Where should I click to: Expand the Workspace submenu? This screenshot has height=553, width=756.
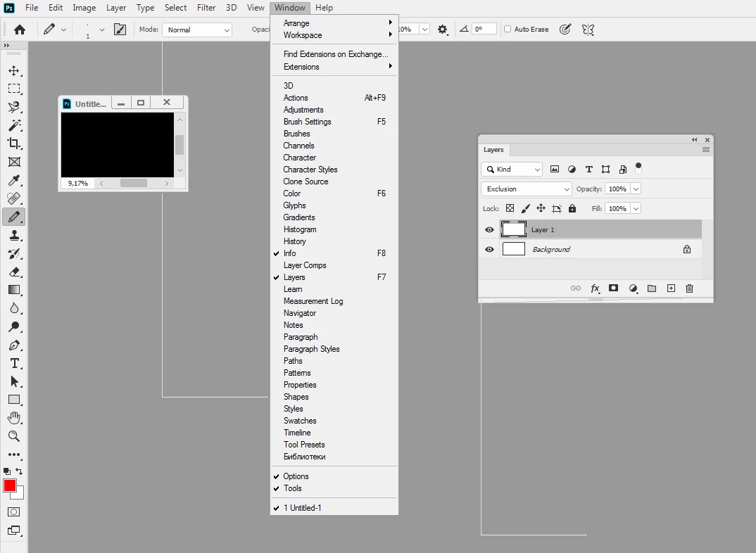[334, 35]
